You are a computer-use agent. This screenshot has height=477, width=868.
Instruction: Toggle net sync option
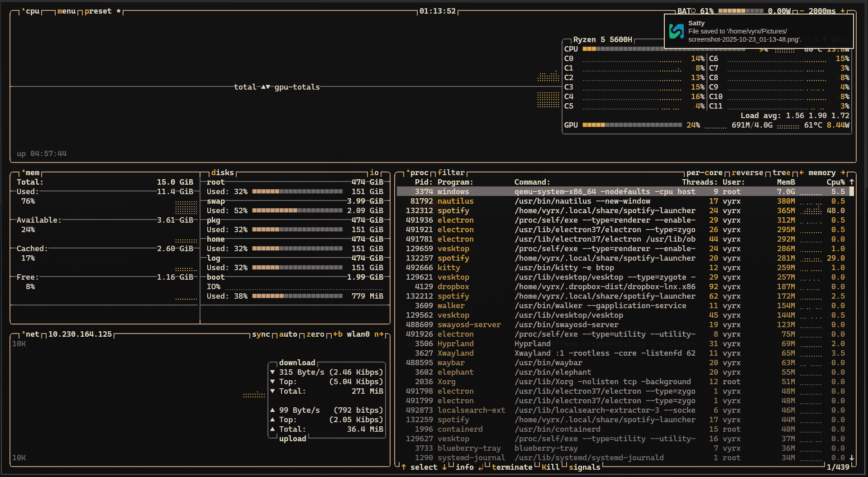tap(261, 334)
